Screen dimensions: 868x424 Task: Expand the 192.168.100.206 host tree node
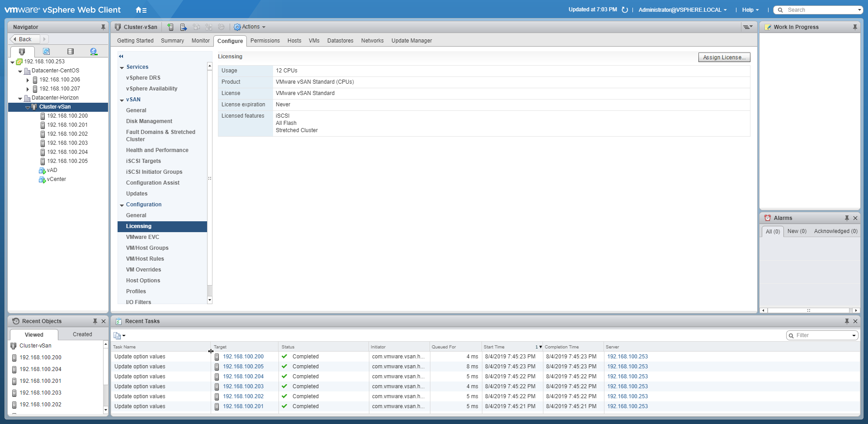28,80
